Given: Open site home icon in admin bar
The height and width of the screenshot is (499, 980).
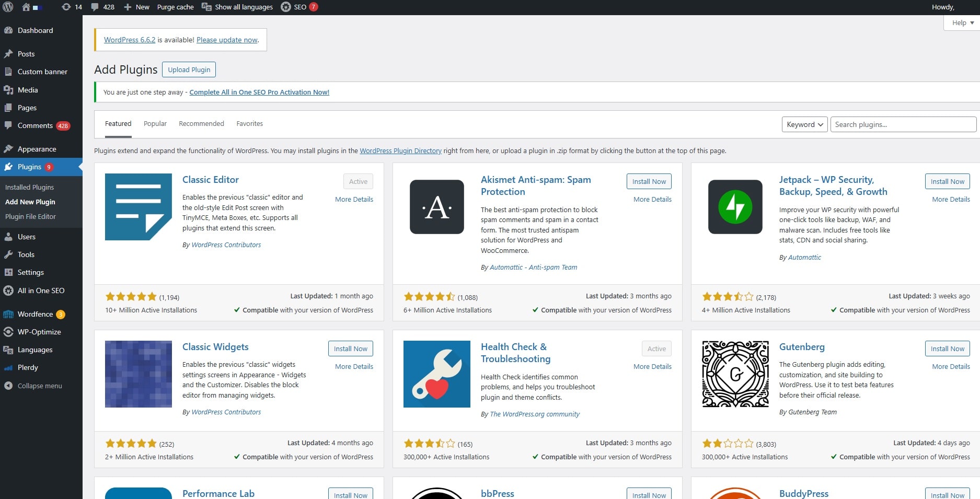Looking at the screenshot, I should click(x=26, y=7).
